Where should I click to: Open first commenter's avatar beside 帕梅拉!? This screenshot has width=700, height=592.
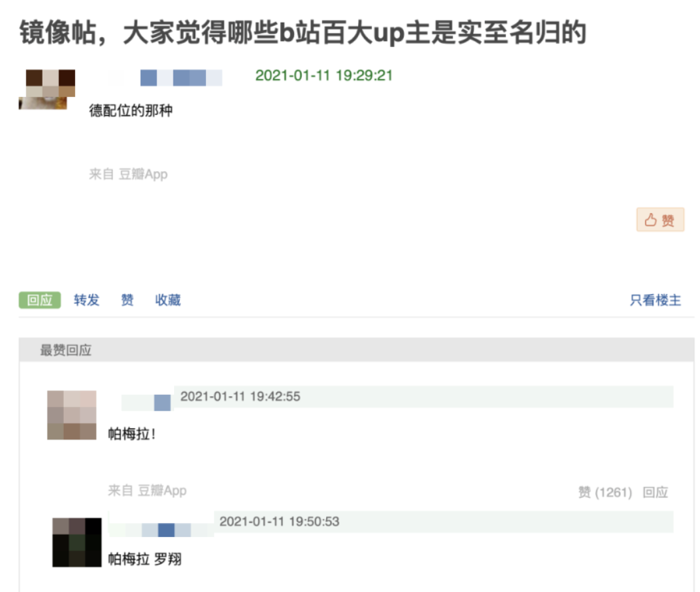72,415
